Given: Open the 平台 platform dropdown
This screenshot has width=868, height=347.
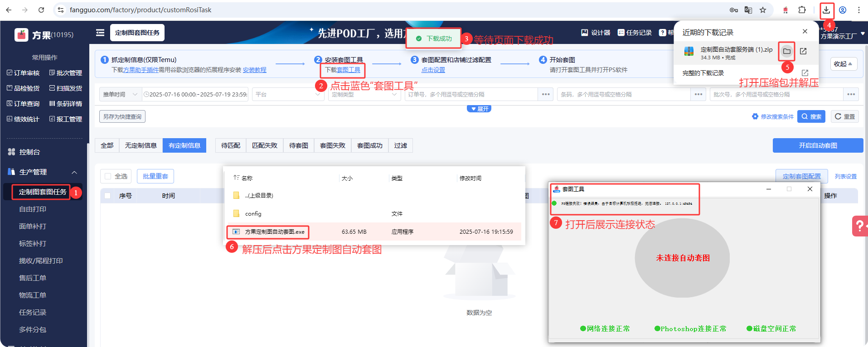Looking at the screenshot, I should pos(287,94).
